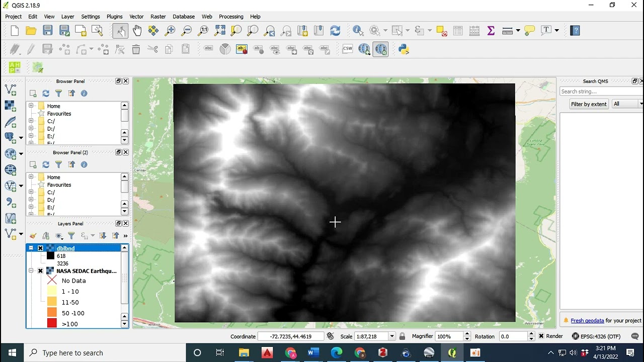Collapse the dblbnd layer legend
The width and height of the screenshot is (644, 362).
(31, 248)
